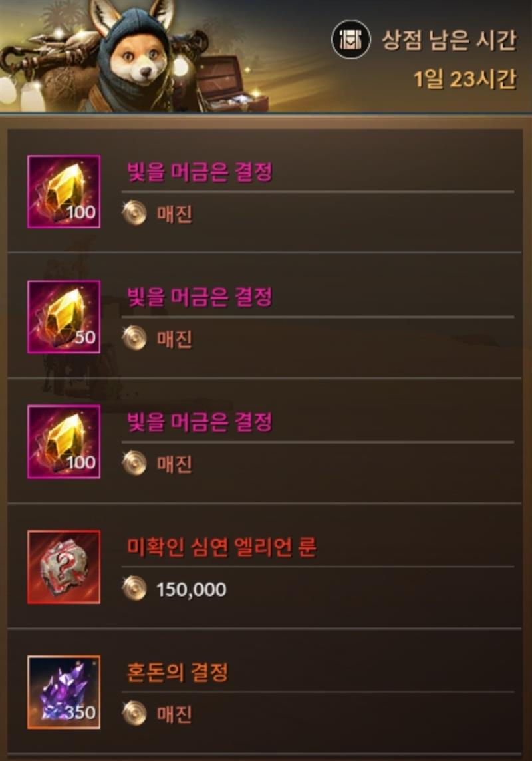Click the coin icon in the 혼돈의 결정 row
The width and height of the screenshot is (532, 761).
[134, 713]
